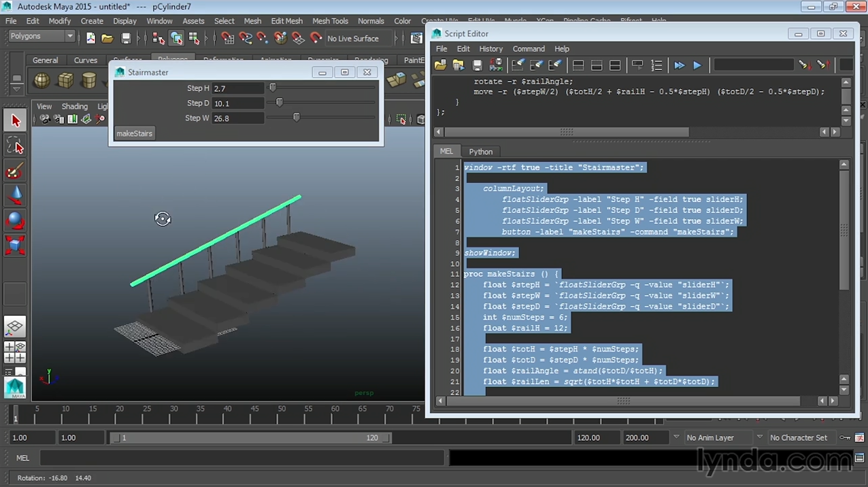Toggle snap to grids magnet icon
Image resolution: width=868 pixels, height=487 pixels.
tap(228, 39)
